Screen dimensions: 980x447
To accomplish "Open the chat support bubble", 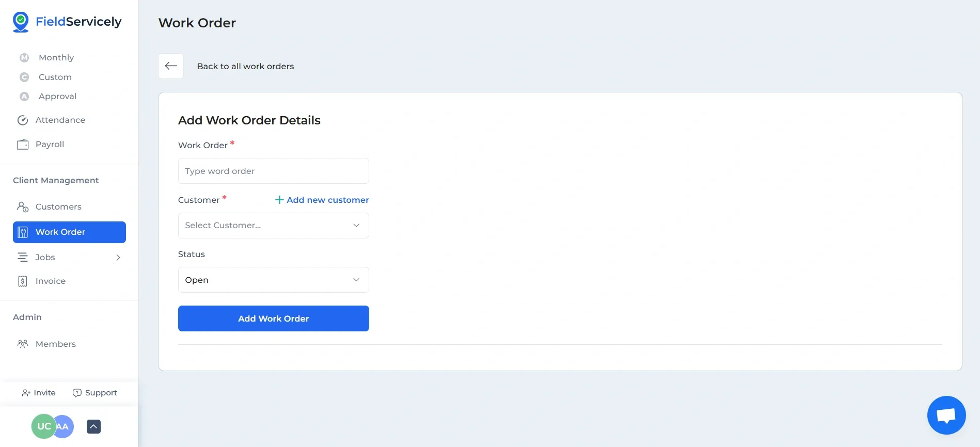I will [946, 415].
